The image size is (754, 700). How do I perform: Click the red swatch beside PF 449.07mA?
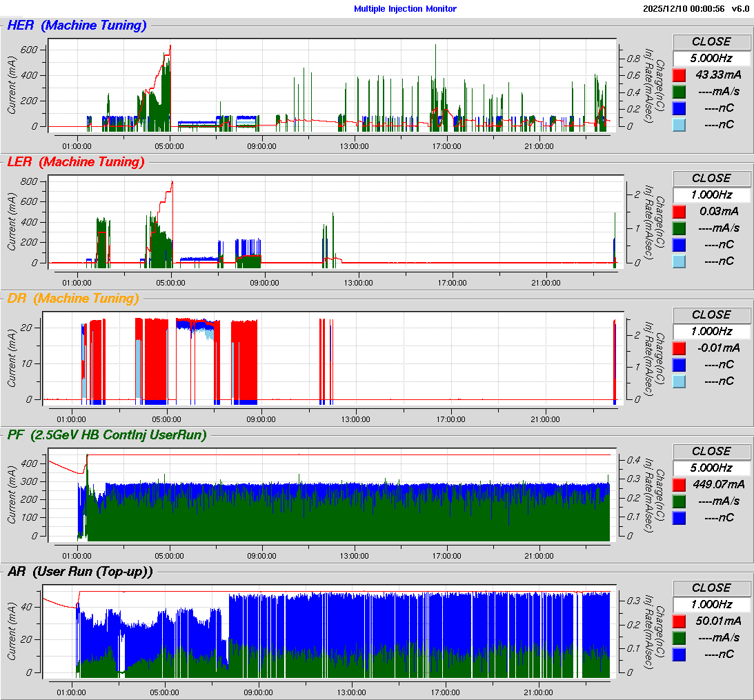tap(679, 485)
